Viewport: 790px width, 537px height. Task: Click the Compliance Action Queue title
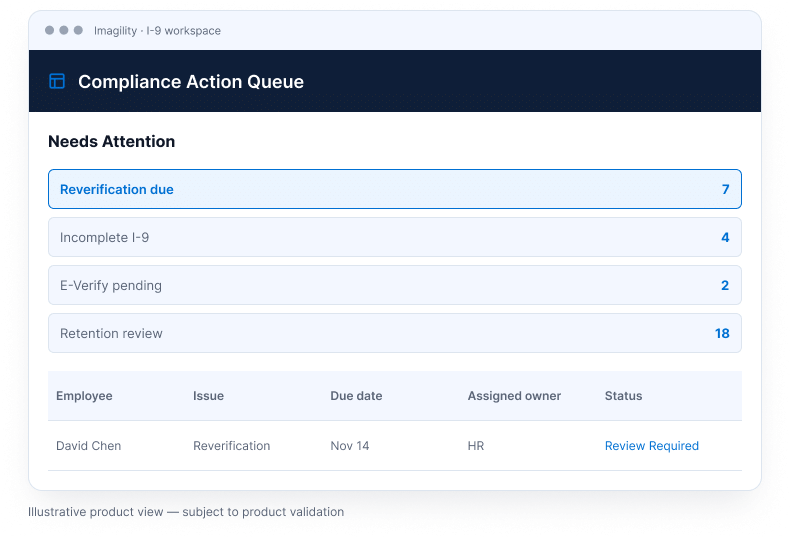coord(191,82)
